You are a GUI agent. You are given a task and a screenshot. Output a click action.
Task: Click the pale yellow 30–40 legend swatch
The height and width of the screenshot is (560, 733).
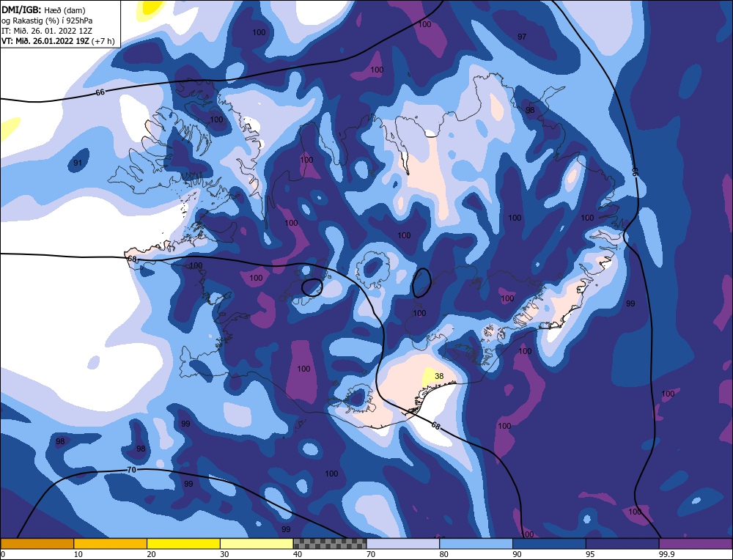click(257, 543)
